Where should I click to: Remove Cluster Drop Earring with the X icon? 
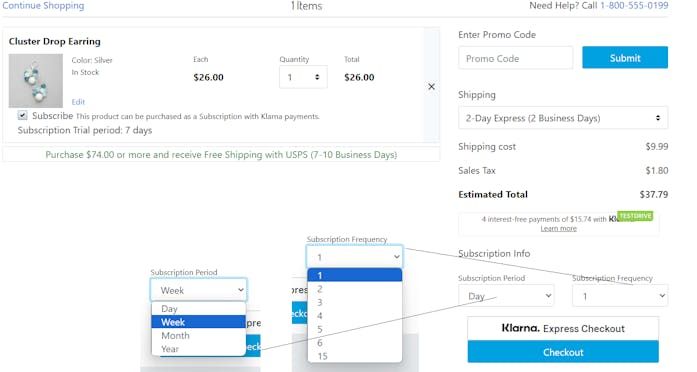pyautogui.click(x=431, y=87)
